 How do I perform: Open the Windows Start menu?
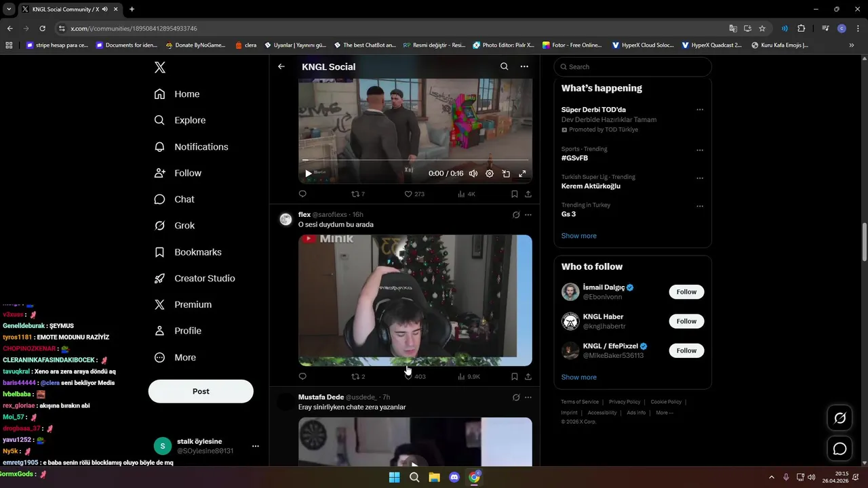[x=394, y=477]
